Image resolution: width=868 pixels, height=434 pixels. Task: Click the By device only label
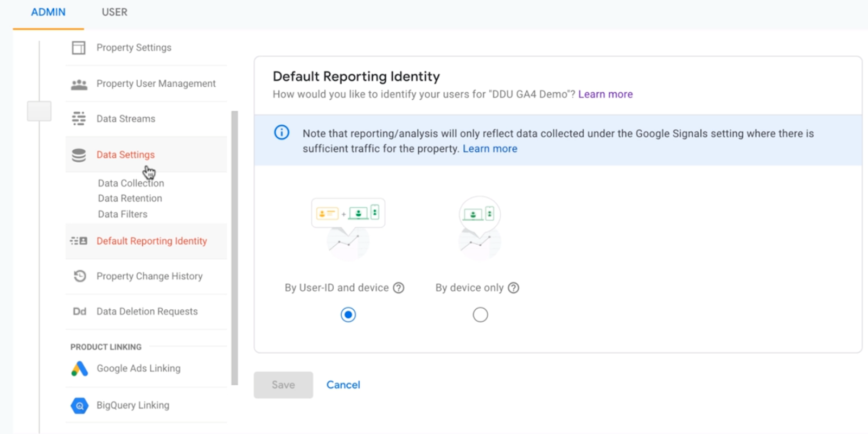pyautogui.click(x=470, y=288)
